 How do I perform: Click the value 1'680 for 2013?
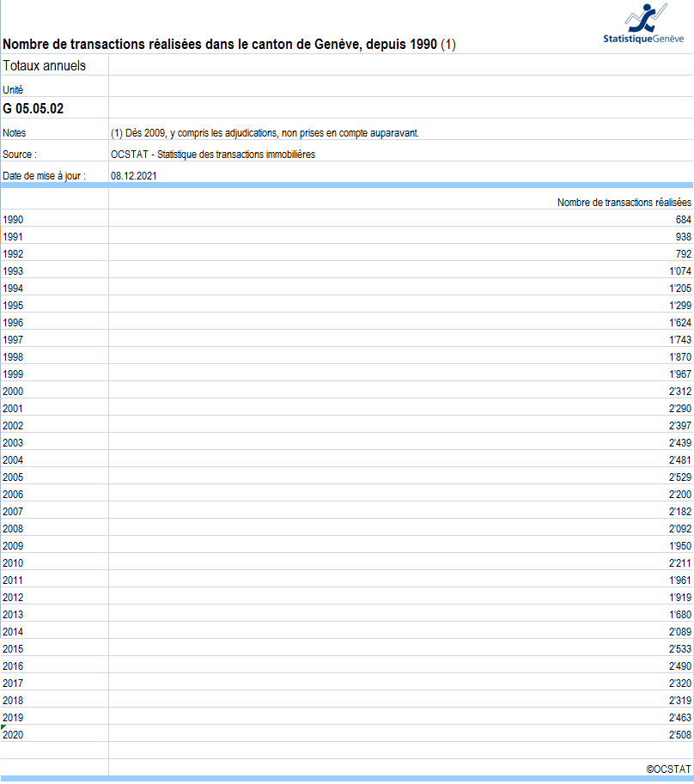click(x=680, y=615)
